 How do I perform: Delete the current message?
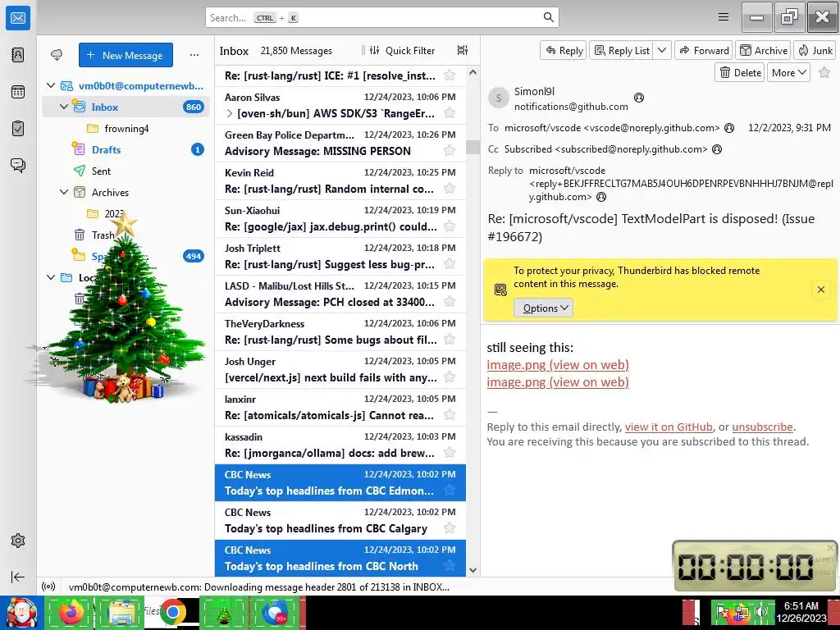740,72
